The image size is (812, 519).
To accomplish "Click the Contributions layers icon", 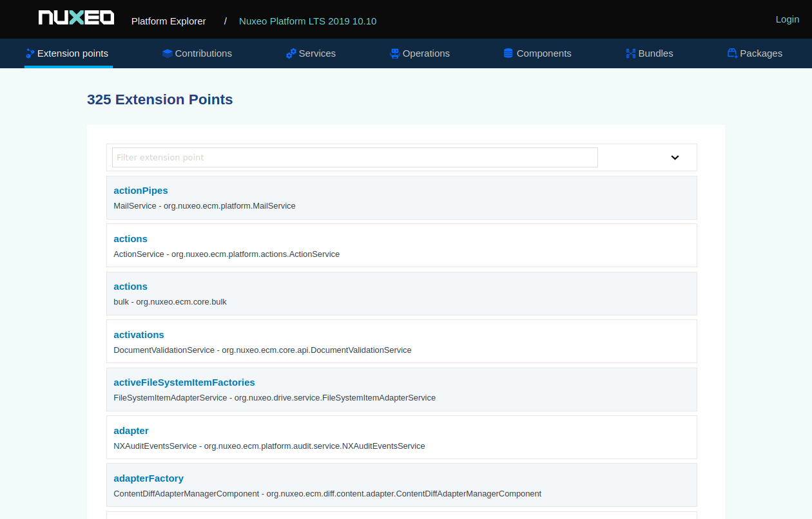I will point(167,53).
